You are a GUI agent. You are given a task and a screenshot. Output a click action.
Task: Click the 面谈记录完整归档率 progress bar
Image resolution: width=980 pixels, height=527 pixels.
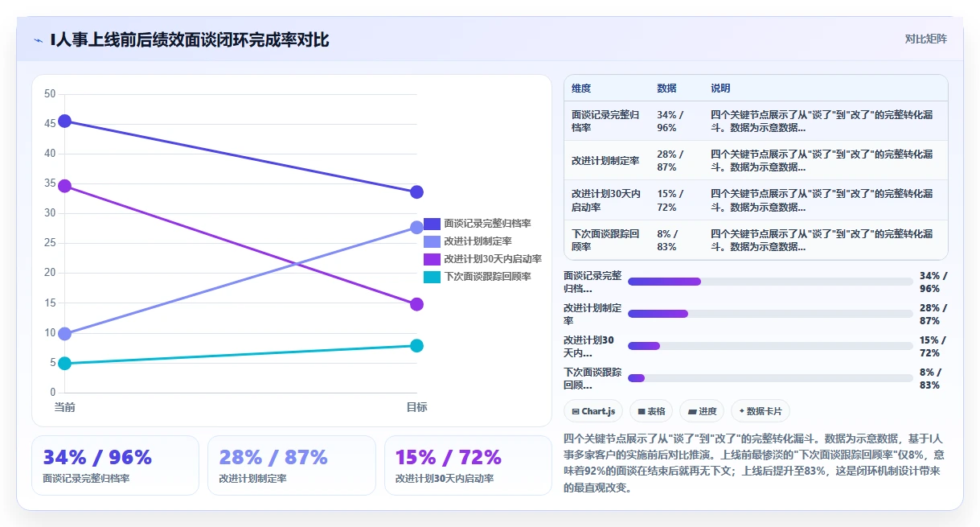click(x=770, y=282)
